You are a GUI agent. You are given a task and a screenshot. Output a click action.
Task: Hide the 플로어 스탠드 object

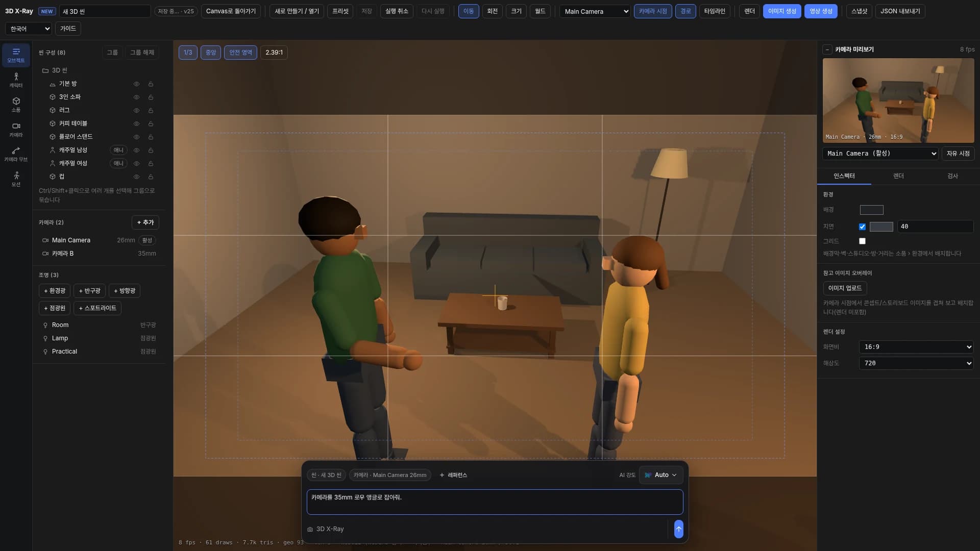(136, 137)
